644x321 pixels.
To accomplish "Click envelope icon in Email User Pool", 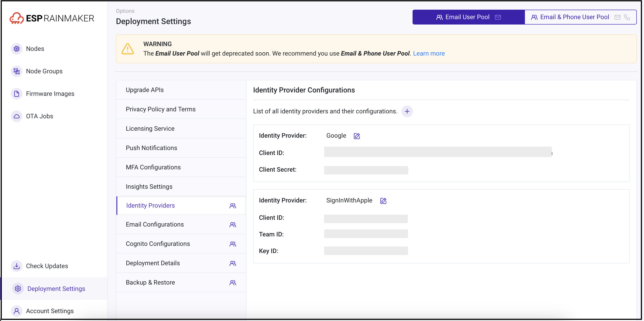I will (x=498, y=17).
